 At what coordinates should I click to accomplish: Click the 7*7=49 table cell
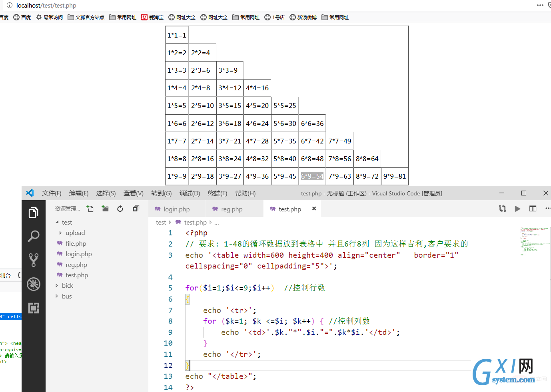tap(339, 141)
